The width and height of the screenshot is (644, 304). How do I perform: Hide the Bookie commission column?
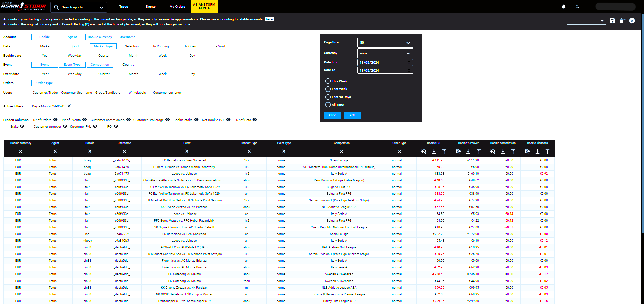pos(493,151)
